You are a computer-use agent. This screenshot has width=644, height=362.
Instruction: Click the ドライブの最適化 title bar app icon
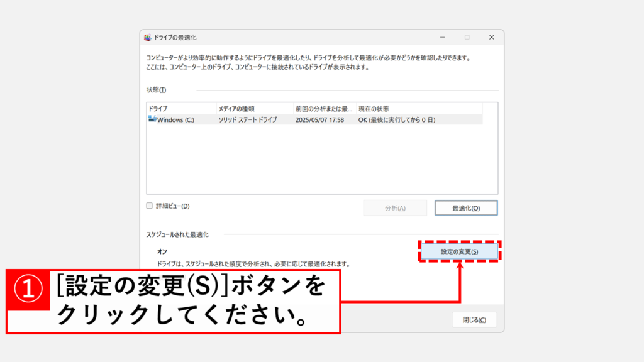click(148, 38)
